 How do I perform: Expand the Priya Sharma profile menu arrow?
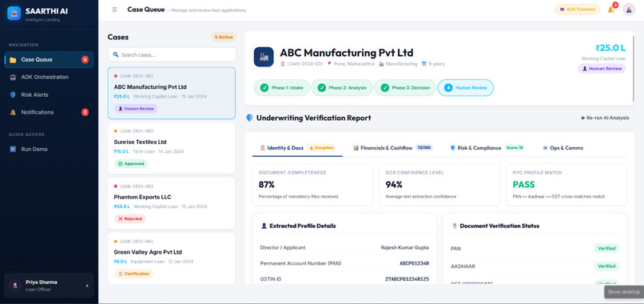86,286
